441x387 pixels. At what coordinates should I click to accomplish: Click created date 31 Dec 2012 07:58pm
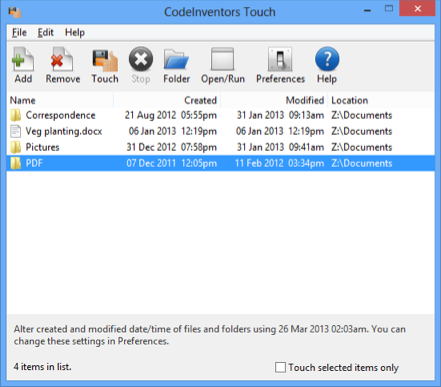[x=172, y=147]
